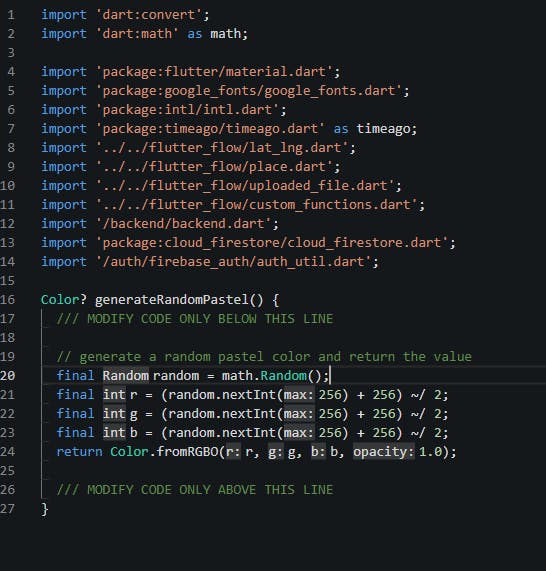This screenshot has width=546, height=571.
Task: Click the custom_functions.dart import path
Action: tap(256, 205)
